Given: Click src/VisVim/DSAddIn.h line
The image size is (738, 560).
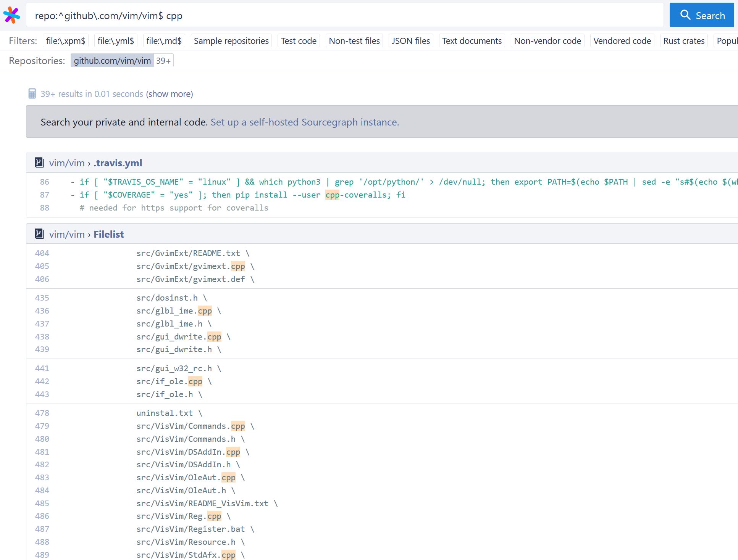Looking at the screenshot, I should tap(382, 465).
